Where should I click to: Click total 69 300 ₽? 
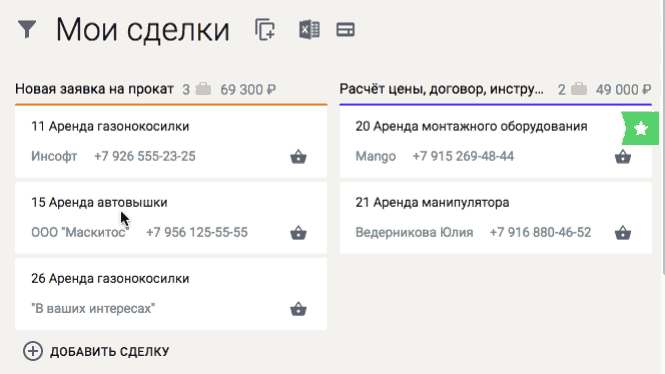coord(248,89)
